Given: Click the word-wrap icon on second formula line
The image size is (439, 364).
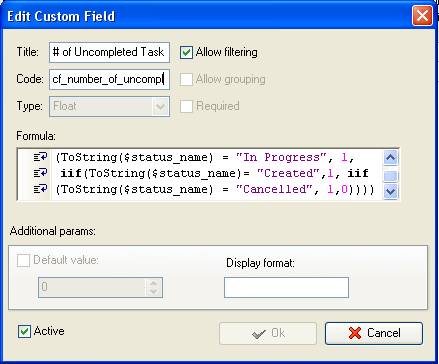Looking at the screenshot, I should tap(40, 173).
